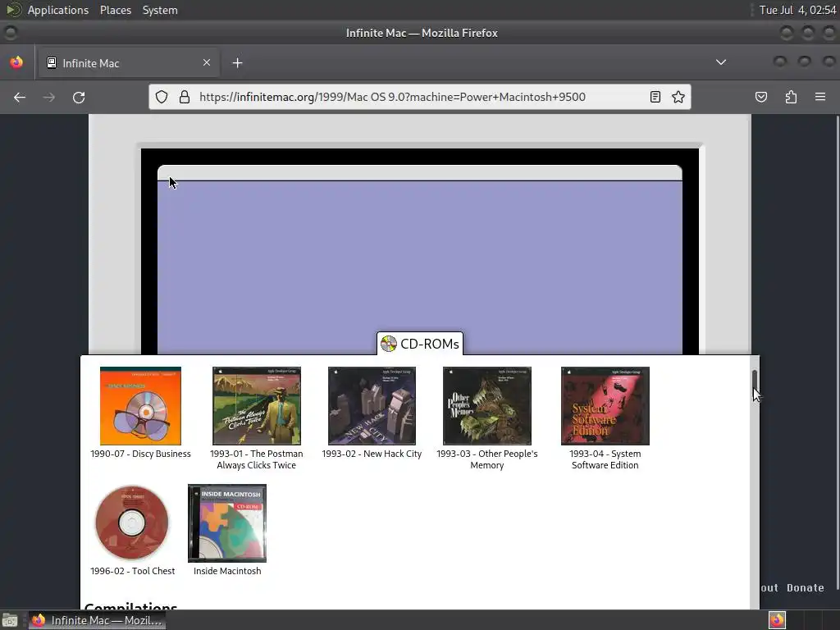Select the 1996-02 Tool Chest disc image
This screenshot has height=630, width=840.
(x=132, y=523)
